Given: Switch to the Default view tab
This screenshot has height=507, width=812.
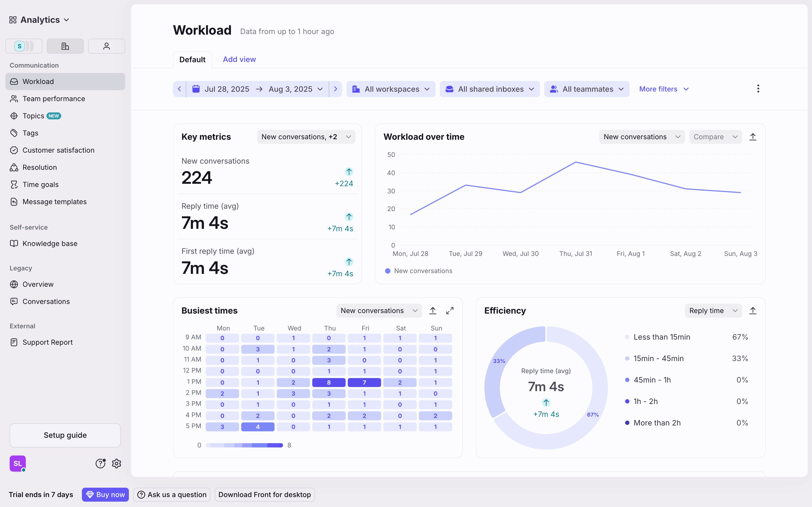Looking at the screenshot, I should point(192,59).
